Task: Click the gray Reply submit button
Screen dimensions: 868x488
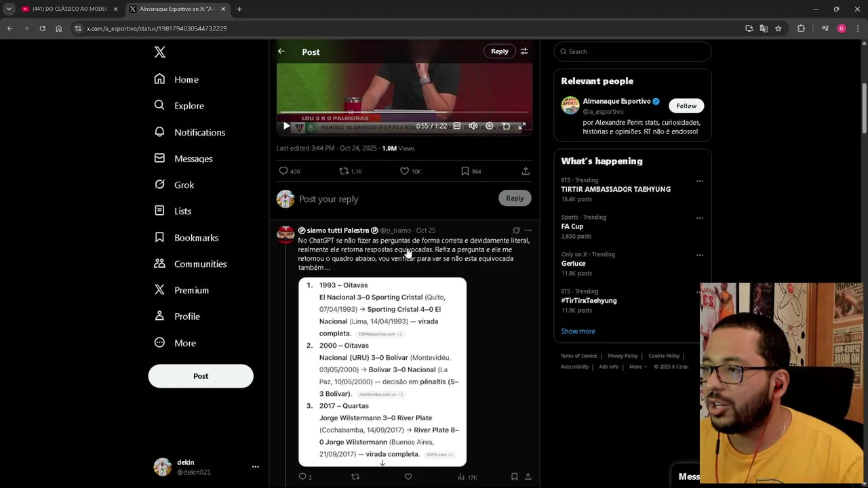Action: [515, 199]
